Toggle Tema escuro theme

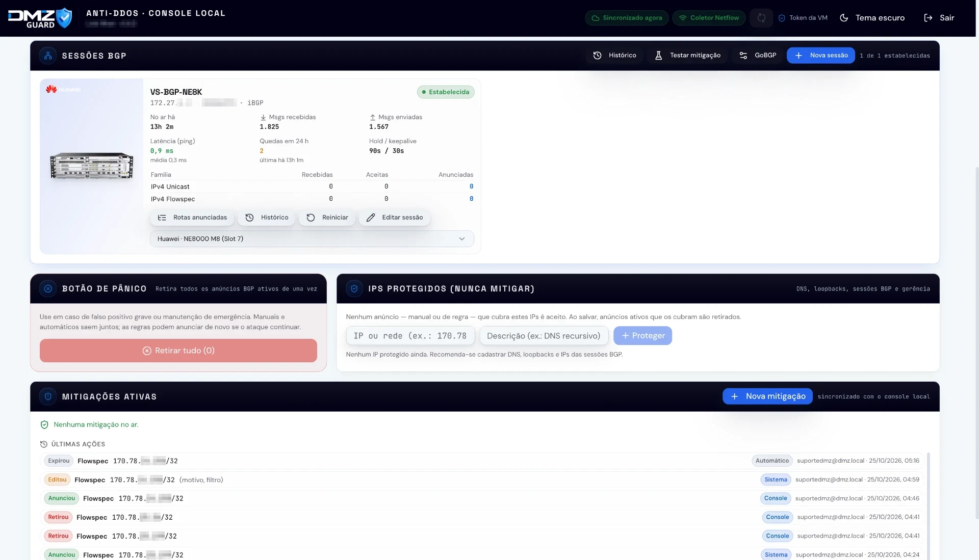tap(872, 18)
